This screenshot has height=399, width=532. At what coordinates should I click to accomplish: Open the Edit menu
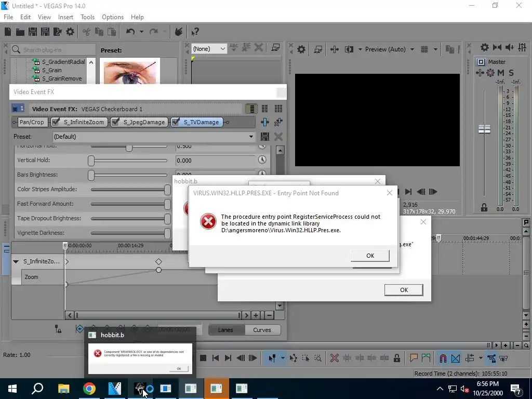coord(25,17)
